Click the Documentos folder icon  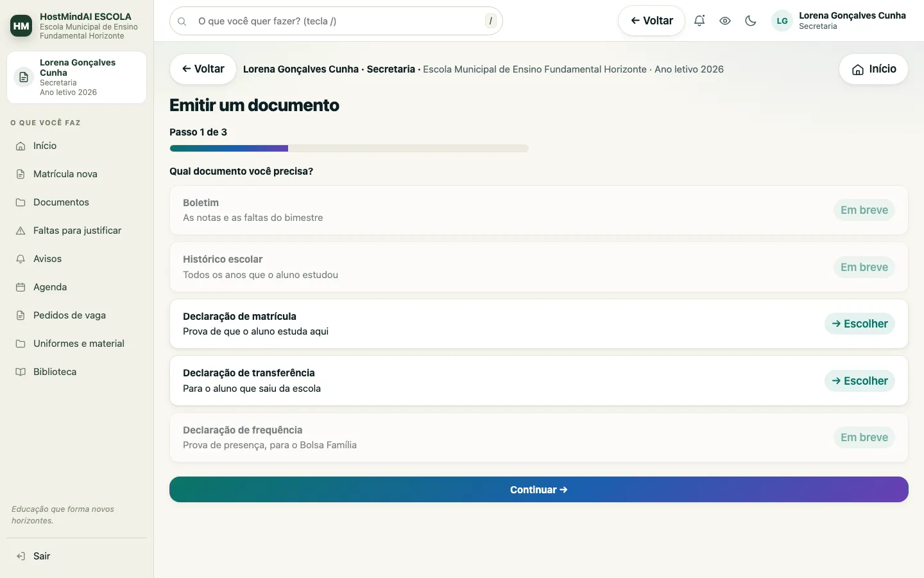coord(21,202)
